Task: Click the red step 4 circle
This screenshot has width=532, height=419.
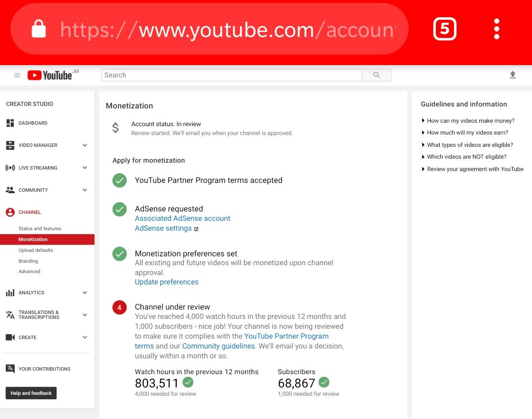Action: [x=119, y=308]
